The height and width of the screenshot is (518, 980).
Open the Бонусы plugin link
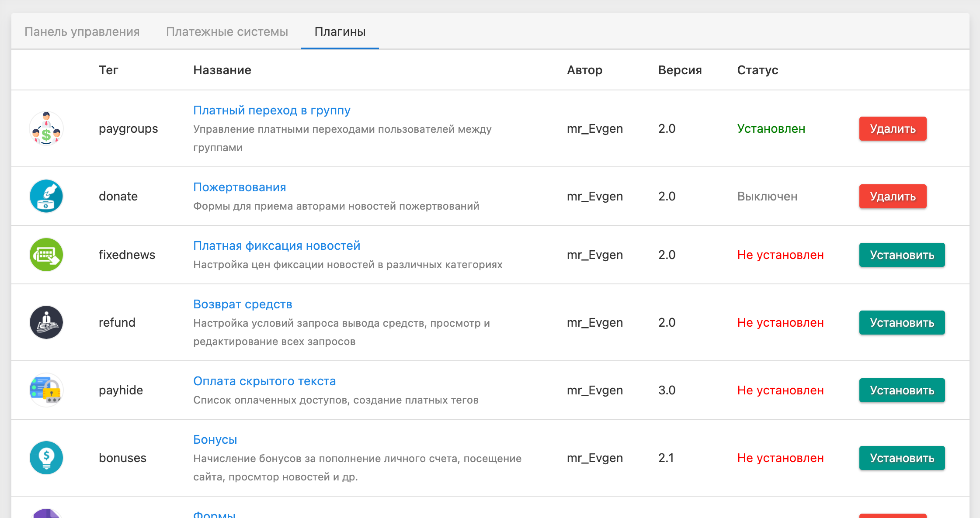point(215,439)
